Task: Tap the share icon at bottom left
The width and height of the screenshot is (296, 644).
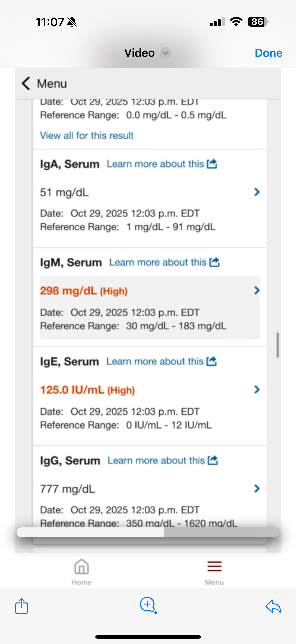Action: pos(22,606)
